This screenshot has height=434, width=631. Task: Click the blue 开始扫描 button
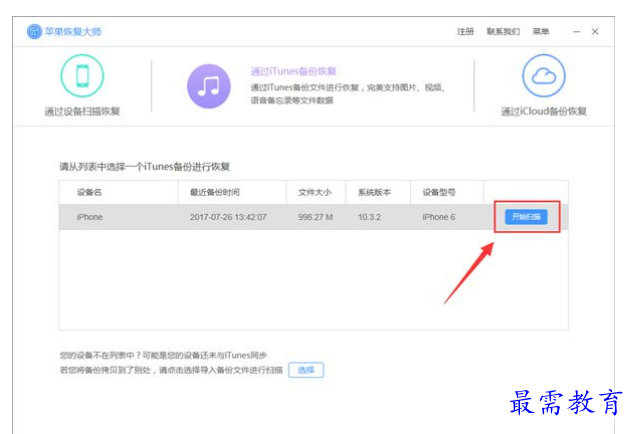(x=526, y=217)
